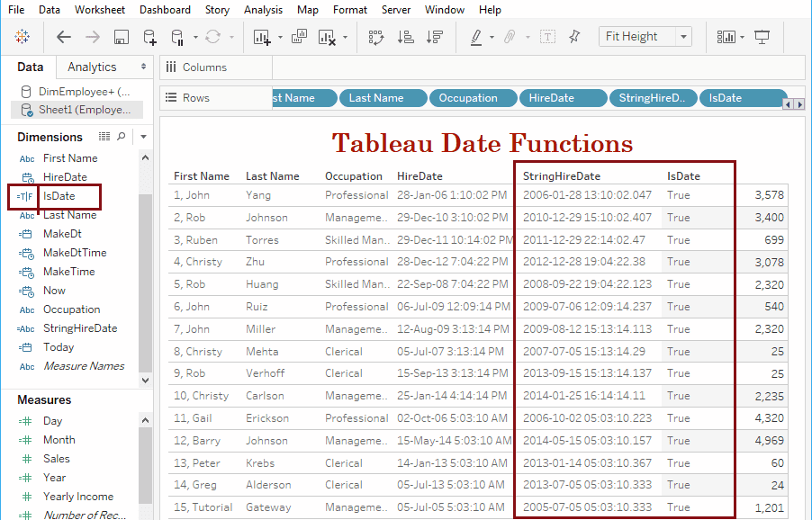Click the Measures list scroll-up arrow
This screenshot has height=520, width=812.
pos(146,420)
